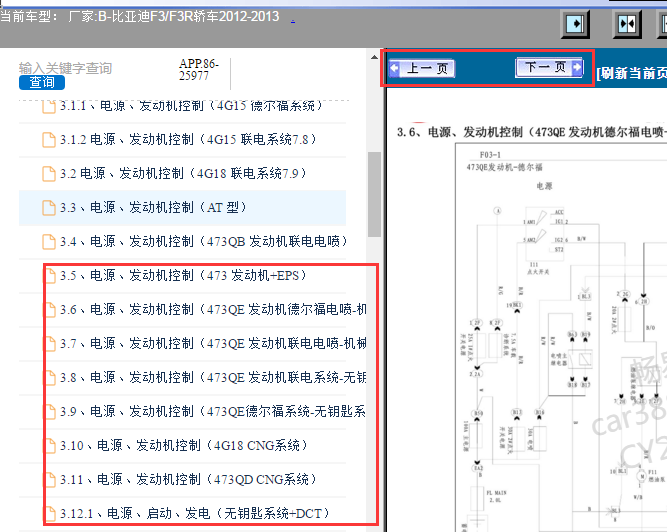Screen dimensions: 667x532
Task: Open tree item 3.11 473QD CNG系统
Action: click(188, 480)
